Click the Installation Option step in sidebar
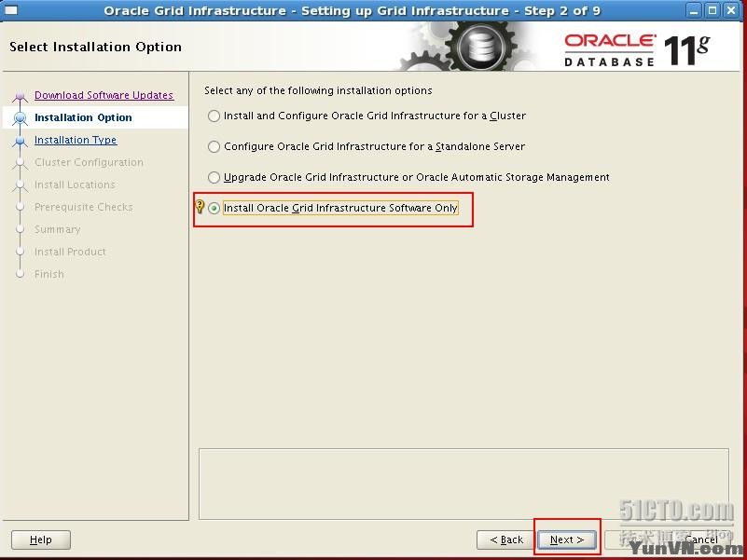This screenshot has width=747, height=560. (83, 117)
